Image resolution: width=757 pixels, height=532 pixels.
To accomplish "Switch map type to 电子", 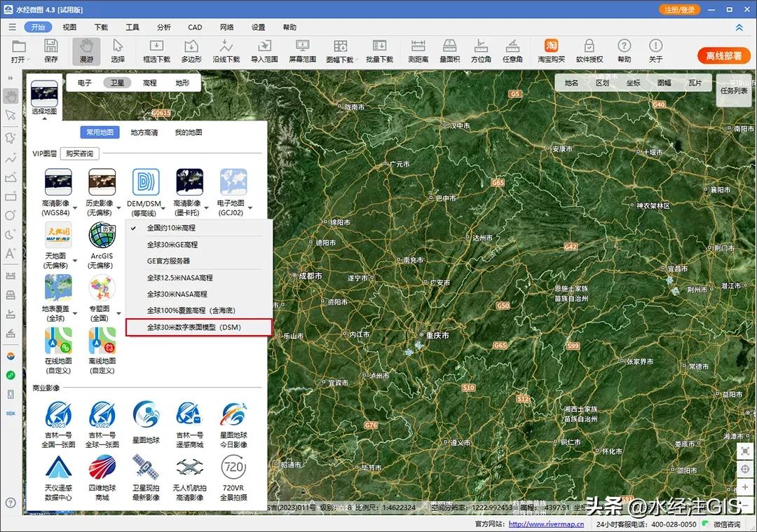I will pos(85,83).
